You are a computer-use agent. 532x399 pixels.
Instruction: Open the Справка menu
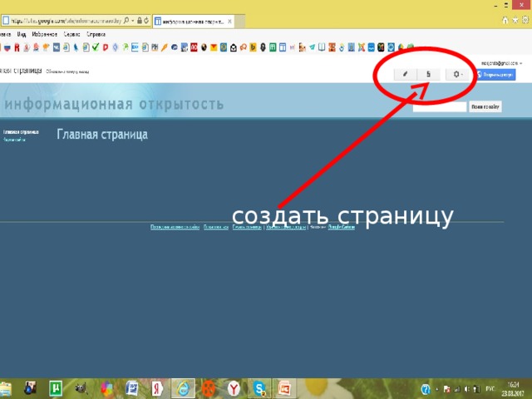(96, 34)
